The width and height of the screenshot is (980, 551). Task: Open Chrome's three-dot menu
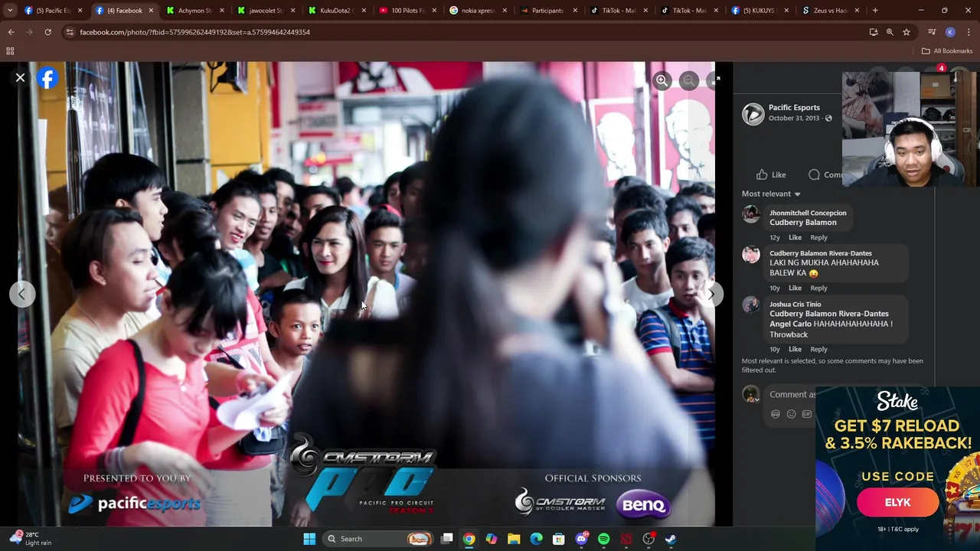click(x=969, y=32)
